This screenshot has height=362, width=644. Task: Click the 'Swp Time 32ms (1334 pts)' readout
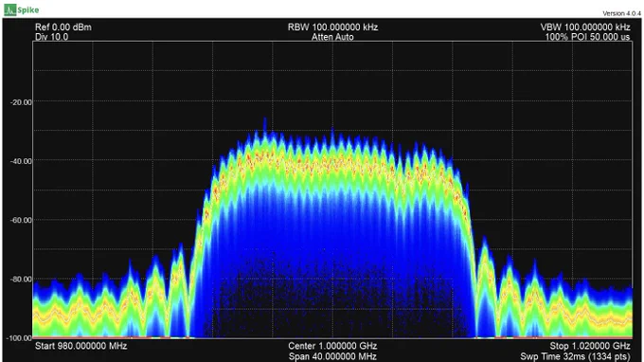click(575, 356)
